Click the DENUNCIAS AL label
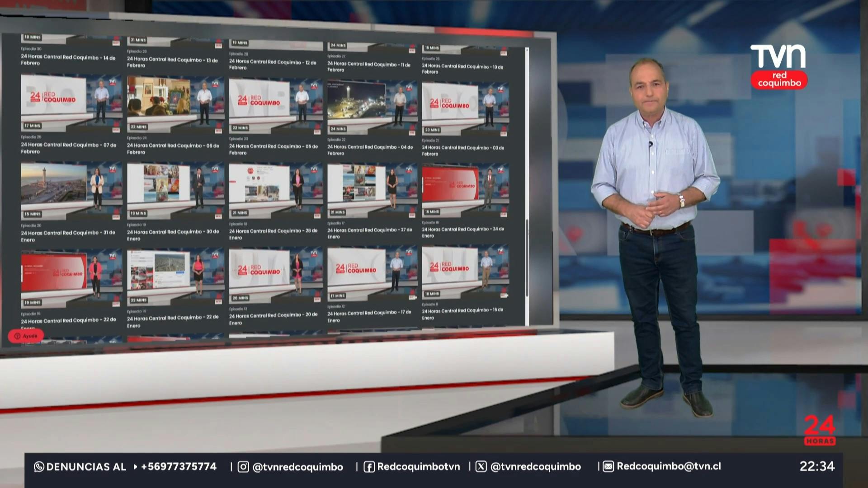This screenshot has height=488, width=868. (86, 467)
